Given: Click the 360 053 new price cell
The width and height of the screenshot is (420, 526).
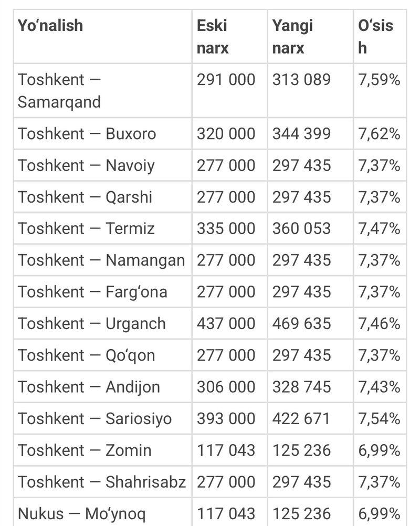Looking at the screenshot, I should click(x=301, y=228).
